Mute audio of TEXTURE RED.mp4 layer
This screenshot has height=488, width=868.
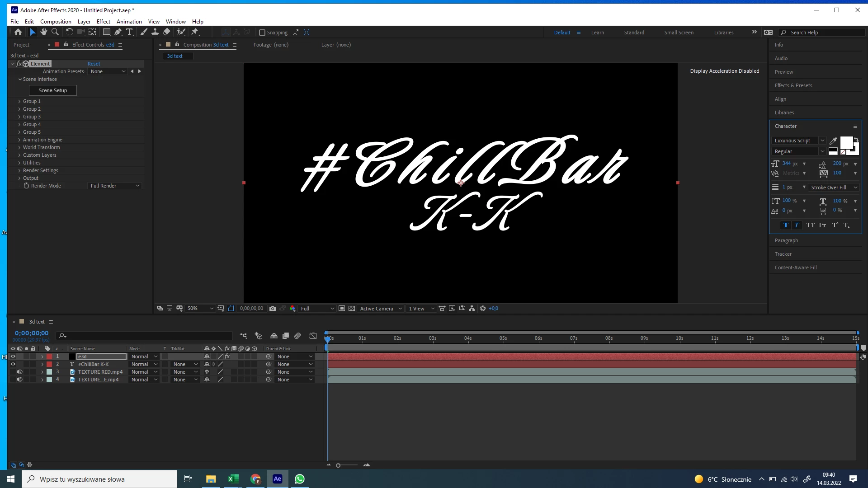click(19, 372)
